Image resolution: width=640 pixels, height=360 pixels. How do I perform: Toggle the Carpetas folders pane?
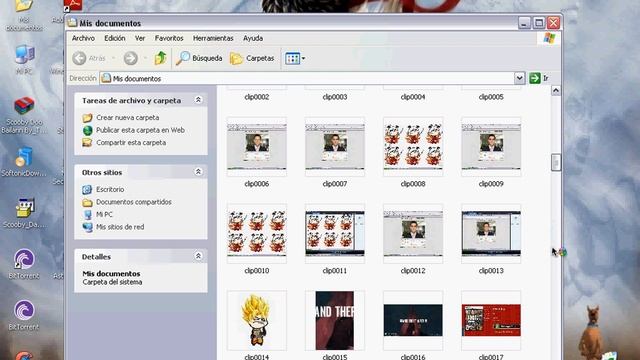[x=252, y=58]
